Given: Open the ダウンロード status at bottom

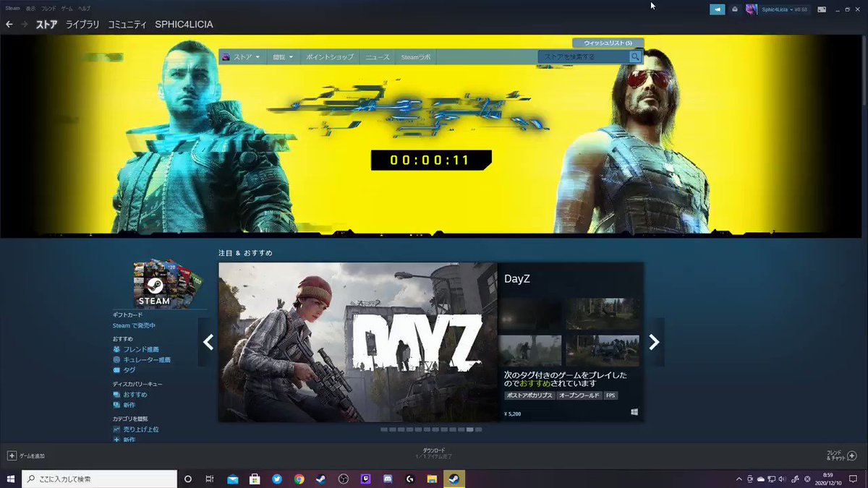Looking at the screenshot, I should (434, 453).
